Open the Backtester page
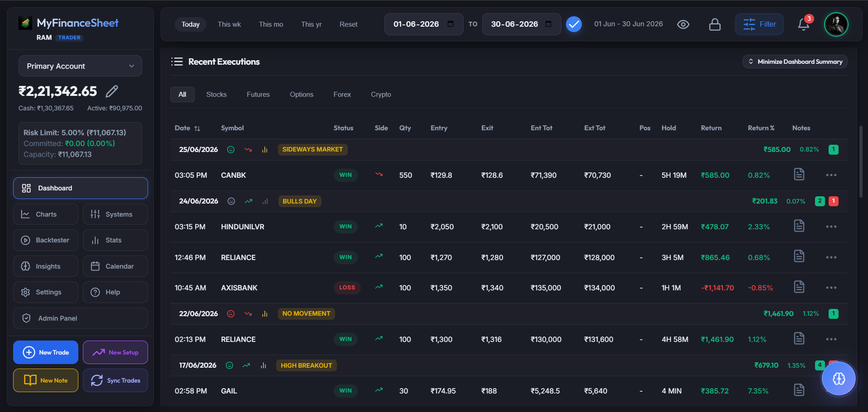Viewport: 868px width, 412px height. tap(46, 240)
